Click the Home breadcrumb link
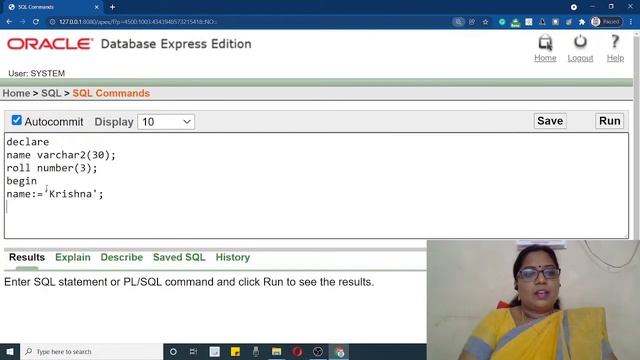Image resolution: width=640 pixels, height=360 pixels. [x=16, y=93]
